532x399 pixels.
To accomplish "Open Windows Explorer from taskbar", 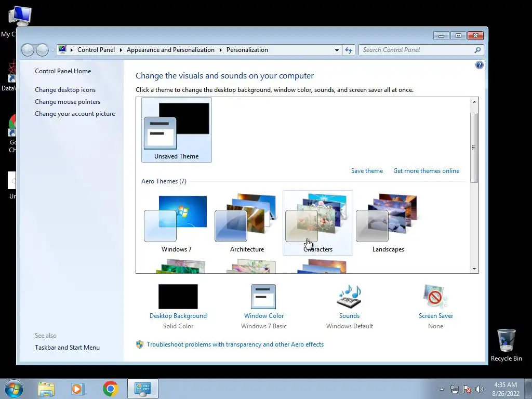I will coord(46,389).
